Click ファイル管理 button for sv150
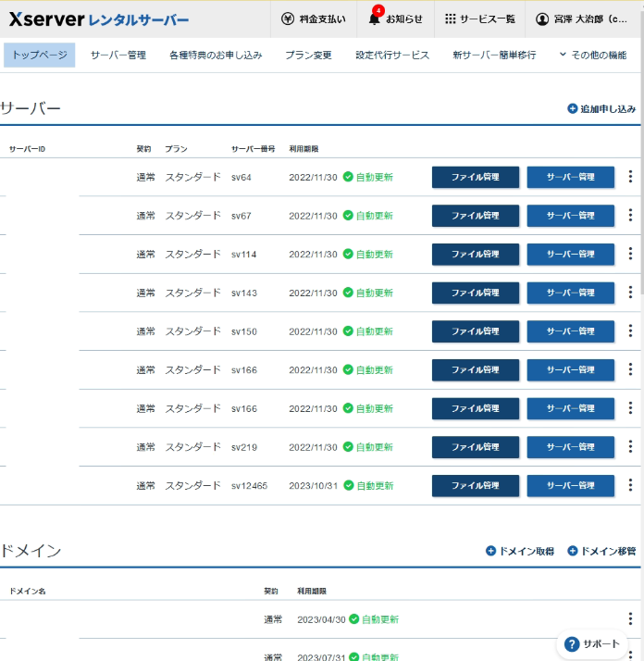Screen dimensions: 644x661 475,331
